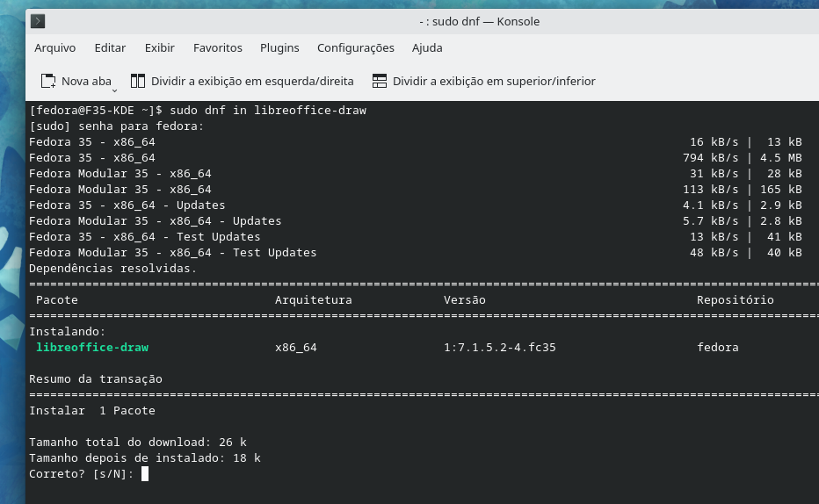Click version '1:7.1.5.2-4.fc35'
819x504 pixels.
[500, 348]
